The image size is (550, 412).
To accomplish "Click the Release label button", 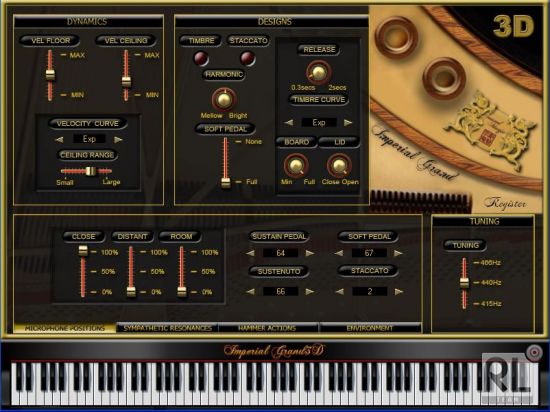I will [319, 49].
